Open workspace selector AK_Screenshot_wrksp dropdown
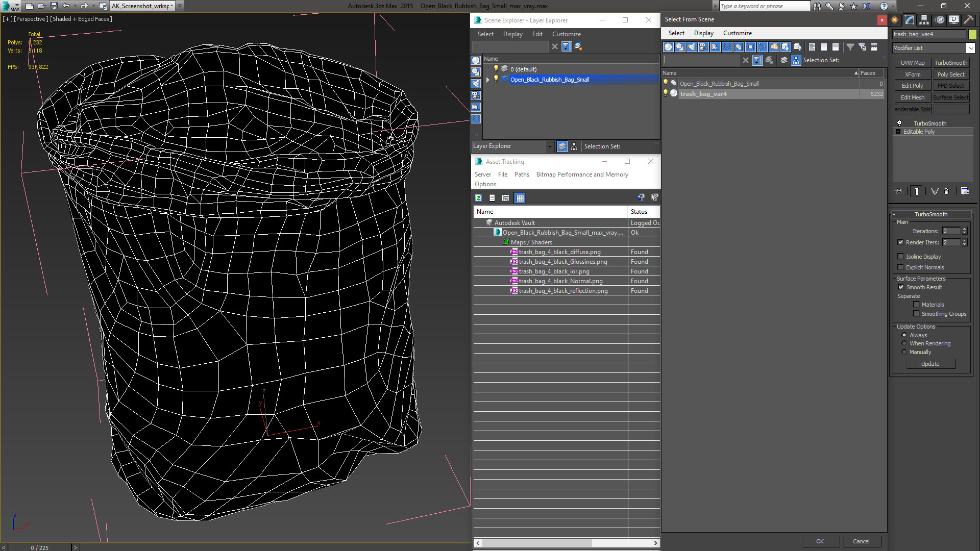This screenshot has width=980, height=551. tap(172, 6)
